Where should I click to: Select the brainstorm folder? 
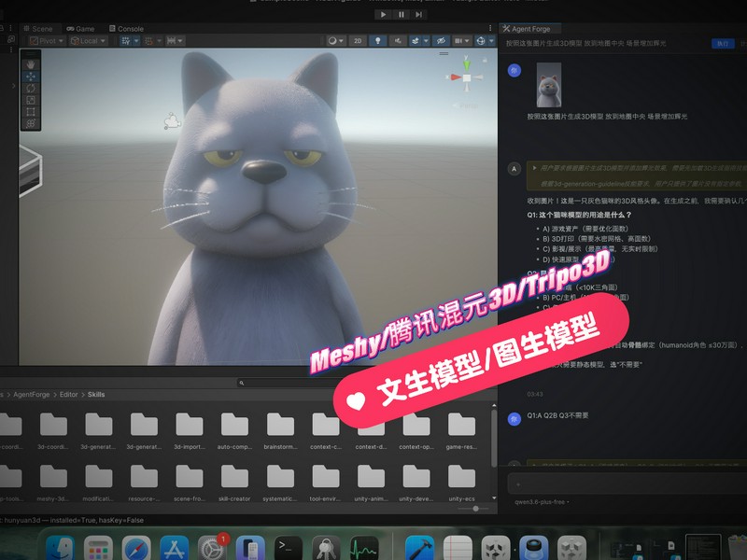280,430
